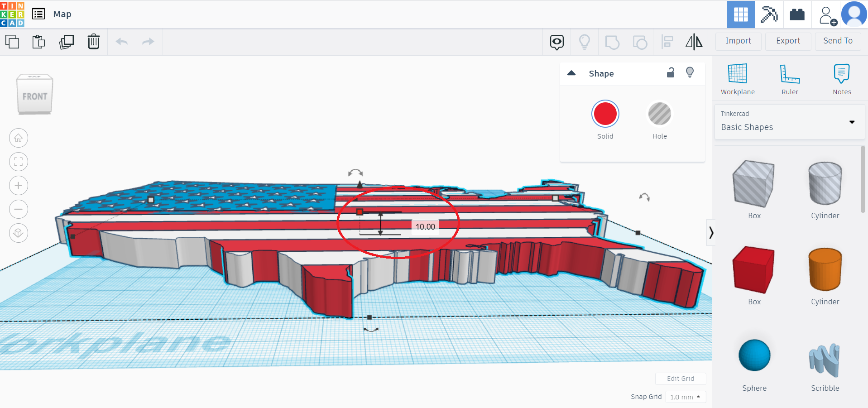Toggle the shape lock icon
Viewport: 868px width, 408px height.
pyautogui.click(x=671, y=72)
